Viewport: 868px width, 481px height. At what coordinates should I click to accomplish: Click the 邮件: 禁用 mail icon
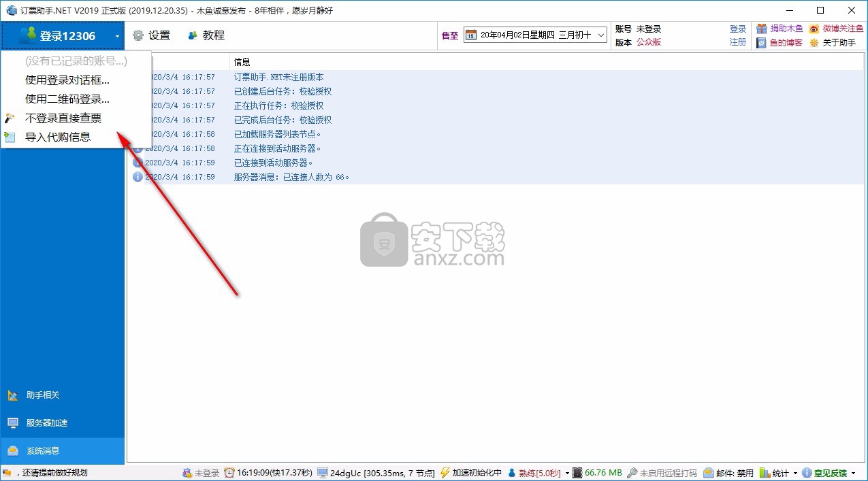pos(708,473)
